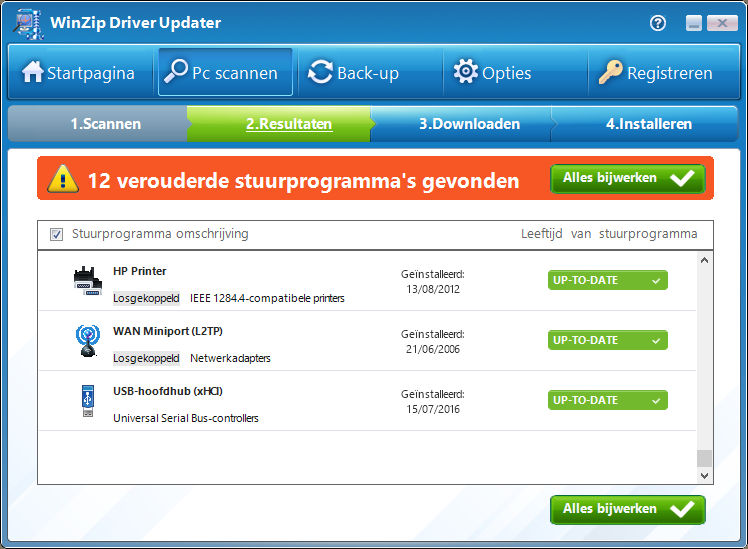The height and width of the screenshot is (549, 748).
Task: Click the yellow warning triangle icon
Action: [x=63, y=179]
